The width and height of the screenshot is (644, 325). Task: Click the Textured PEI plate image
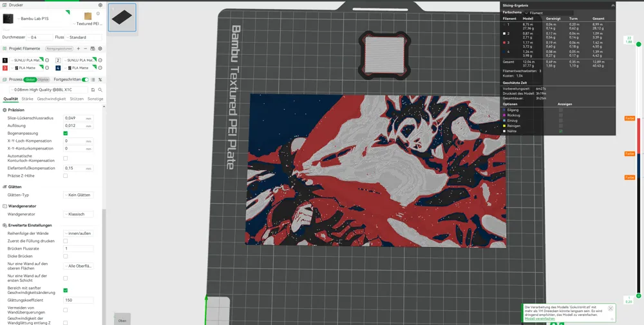pos(88,17)
